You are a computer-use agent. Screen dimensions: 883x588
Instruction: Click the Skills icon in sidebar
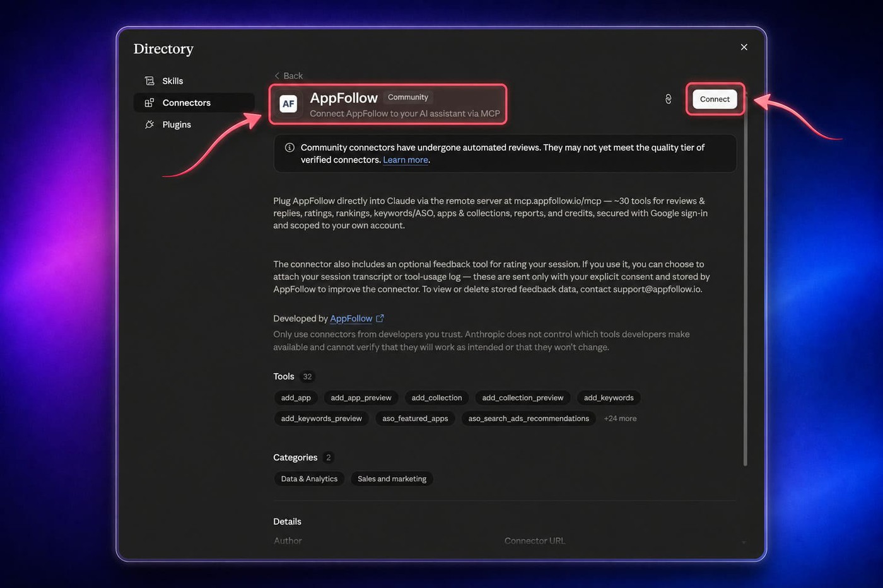click(x=149, y=81)
